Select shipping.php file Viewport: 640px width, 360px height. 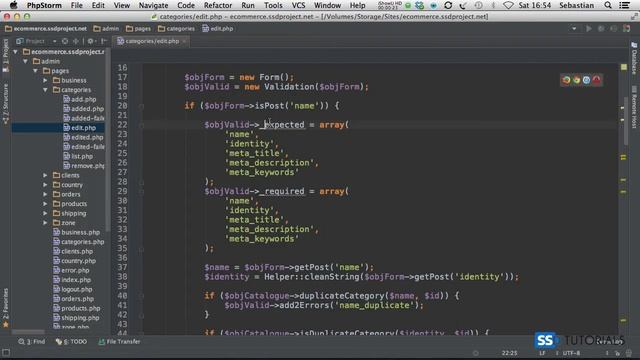[x=76, y=318]
